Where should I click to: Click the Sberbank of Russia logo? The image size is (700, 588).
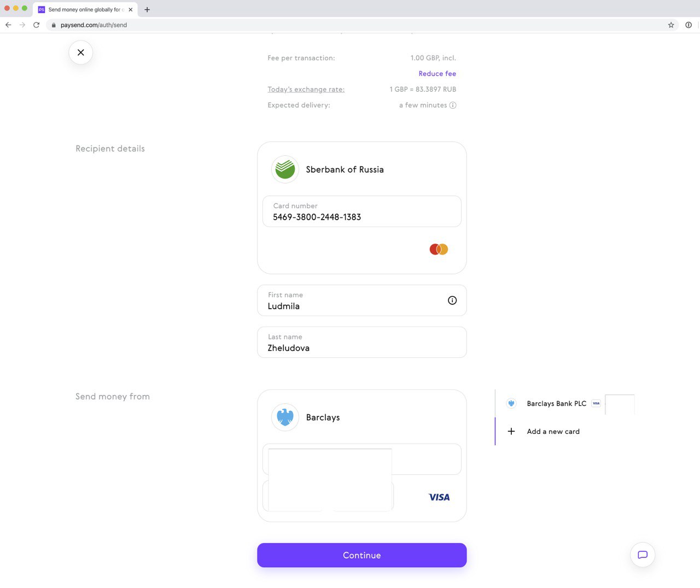click(x=285, y=169)
